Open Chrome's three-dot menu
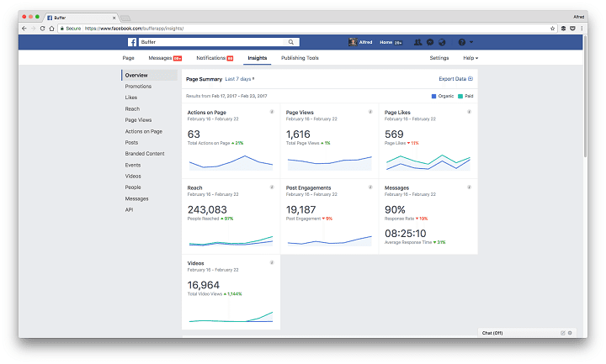Viewport: 606px width, 364px height. point(582,29)
